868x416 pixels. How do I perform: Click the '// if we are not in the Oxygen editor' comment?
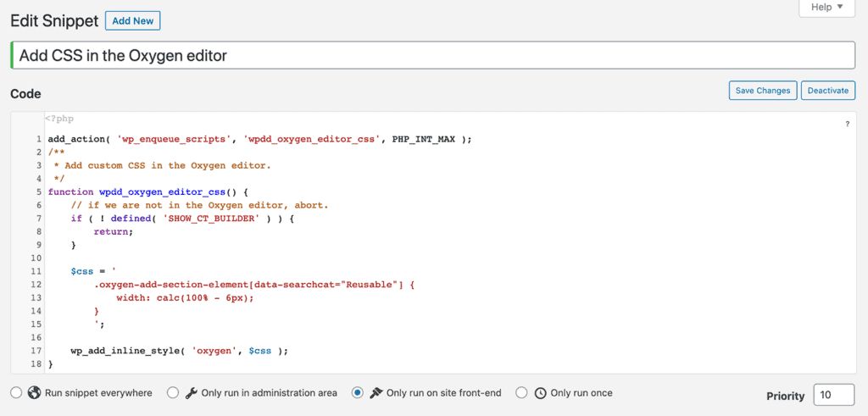click(200, 205)
